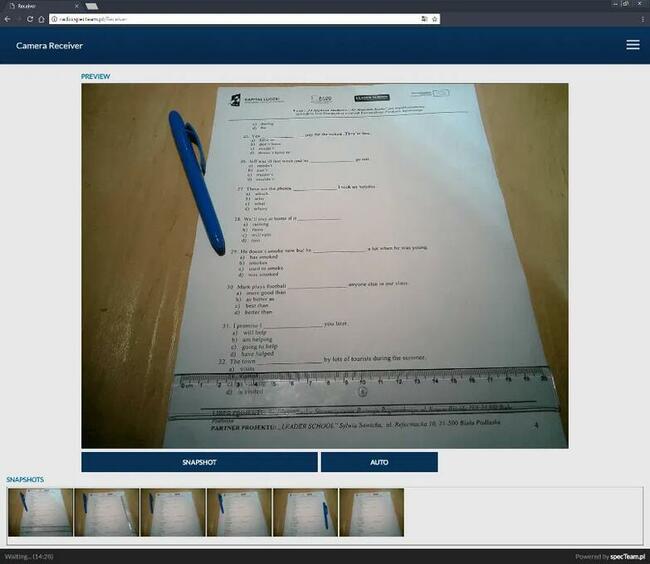Open the browser three-dot menu
The image size is (650, 564).
pyautogui.click(x=643, y=19)
